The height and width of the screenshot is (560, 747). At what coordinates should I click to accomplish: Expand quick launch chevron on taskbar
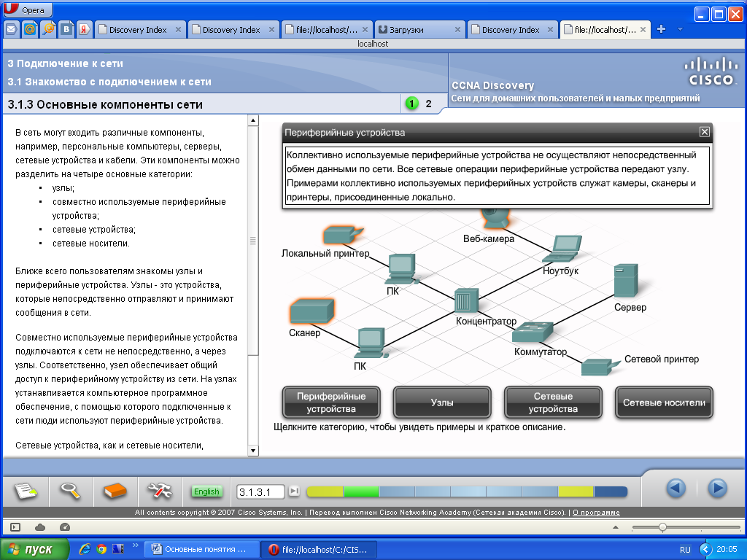tap(135, 545)
